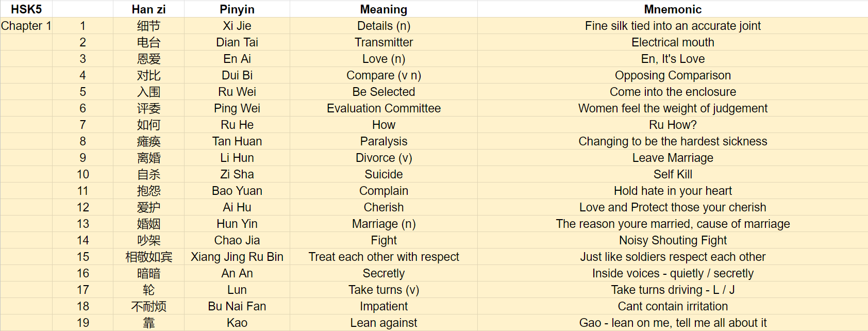This screenshot has height=331, width=868.
Task: Click the Love (n) meaning cell
Action: (x=383, y=59)
